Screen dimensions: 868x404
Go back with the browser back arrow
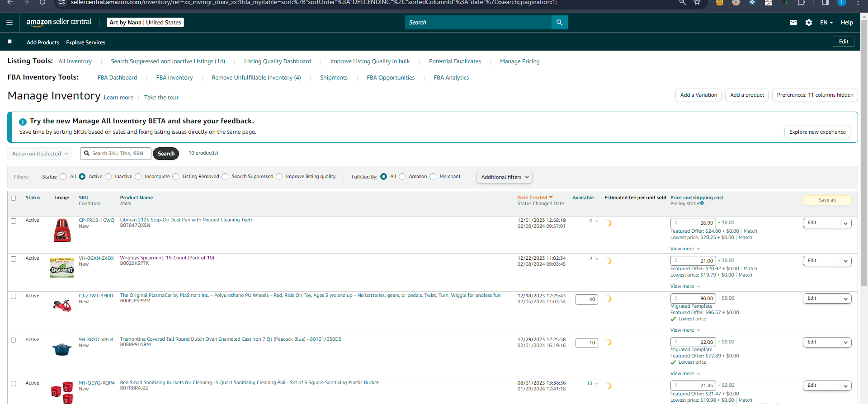(10, 2)
